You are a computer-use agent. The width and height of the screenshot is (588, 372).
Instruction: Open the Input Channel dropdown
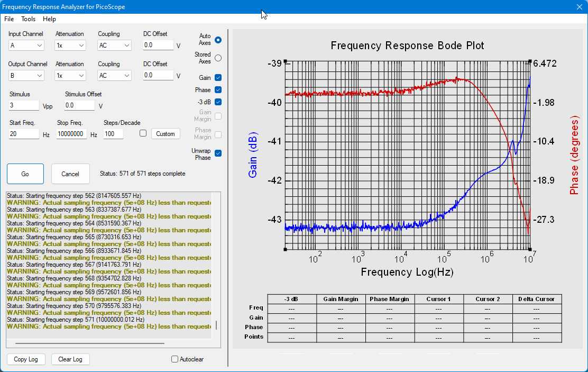(x=26, y=46)
